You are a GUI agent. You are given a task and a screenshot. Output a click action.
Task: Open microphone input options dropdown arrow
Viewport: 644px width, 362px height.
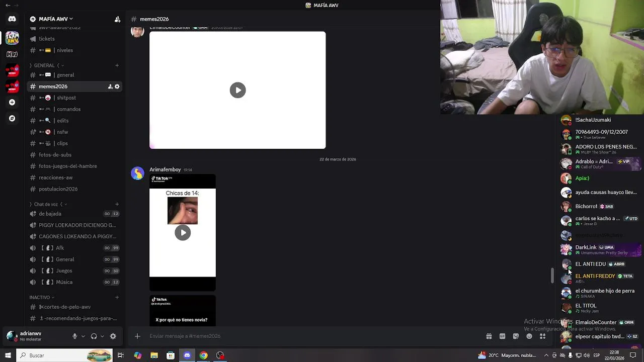tap(83, 336)
